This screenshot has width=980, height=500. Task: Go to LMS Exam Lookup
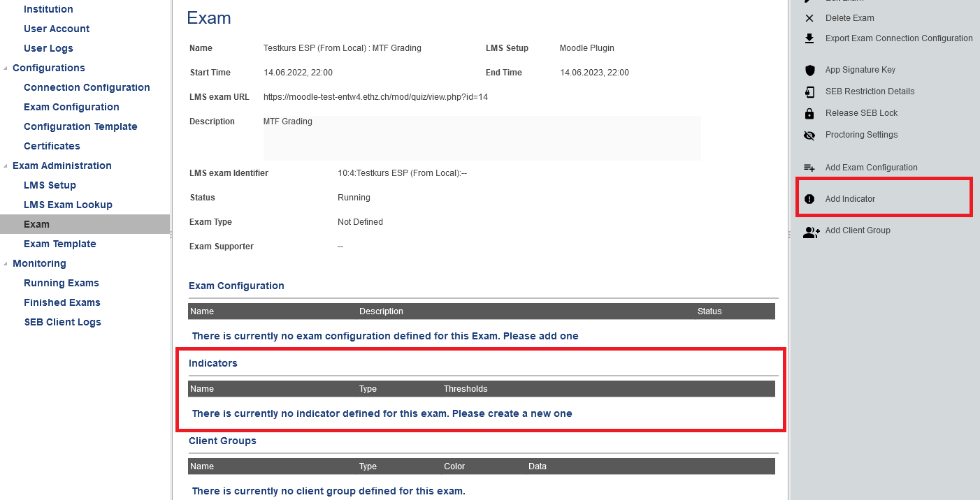68,205
